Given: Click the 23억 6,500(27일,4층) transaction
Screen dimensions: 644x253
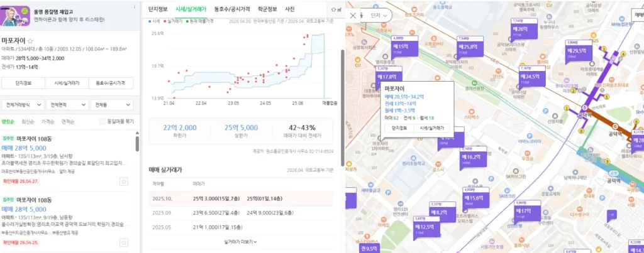Looking at the screenshot, I should coord(216,213).
